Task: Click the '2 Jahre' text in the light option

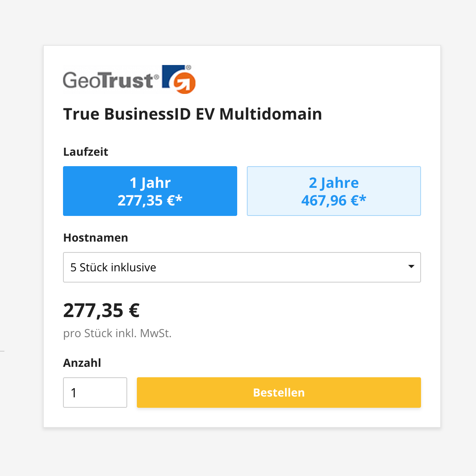Action: point(334,183)
